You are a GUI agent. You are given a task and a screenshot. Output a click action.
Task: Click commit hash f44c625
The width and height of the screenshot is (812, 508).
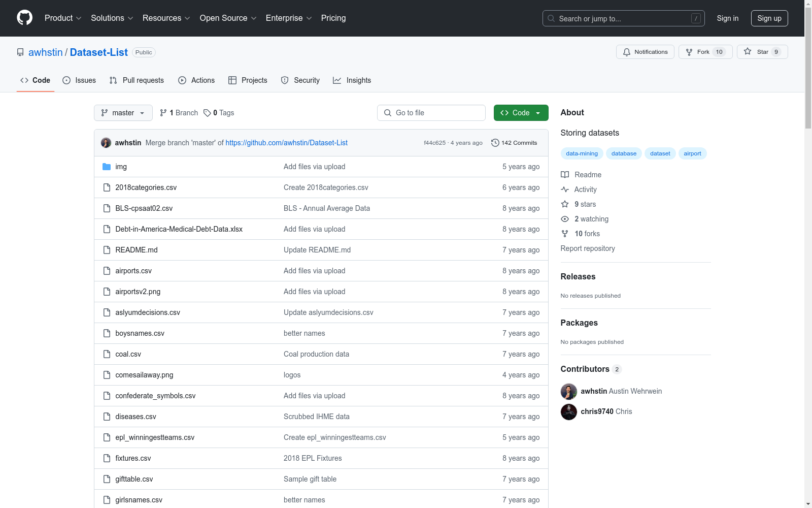pos(434,143)
